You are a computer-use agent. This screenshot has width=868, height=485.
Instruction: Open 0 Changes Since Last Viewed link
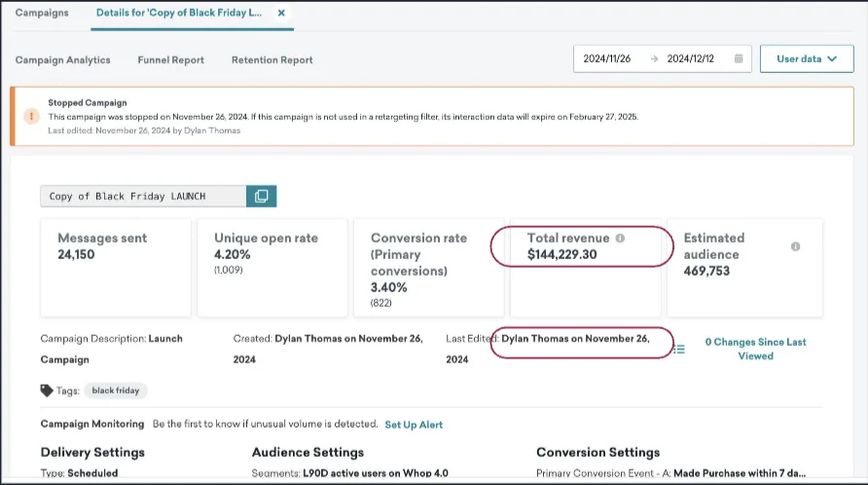[x=755, y=349]
